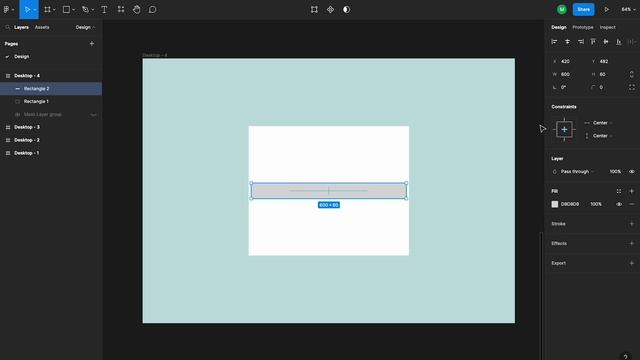Screen dimensions: 640x360
Task: Select the Pen tool
Action: point(85,9)
